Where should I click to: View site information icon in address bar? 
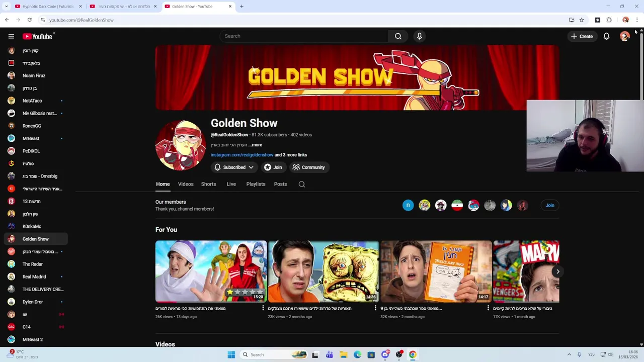coord(43,20)
